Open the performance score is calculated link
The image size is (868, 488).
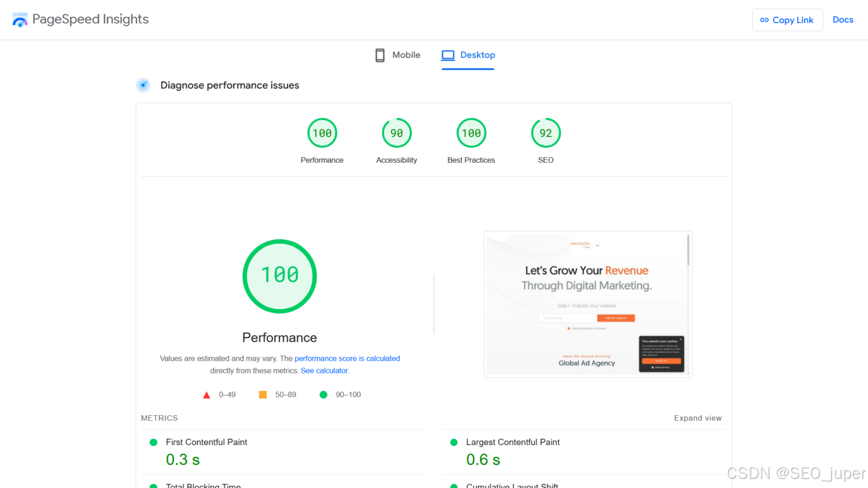click(347, 358)
